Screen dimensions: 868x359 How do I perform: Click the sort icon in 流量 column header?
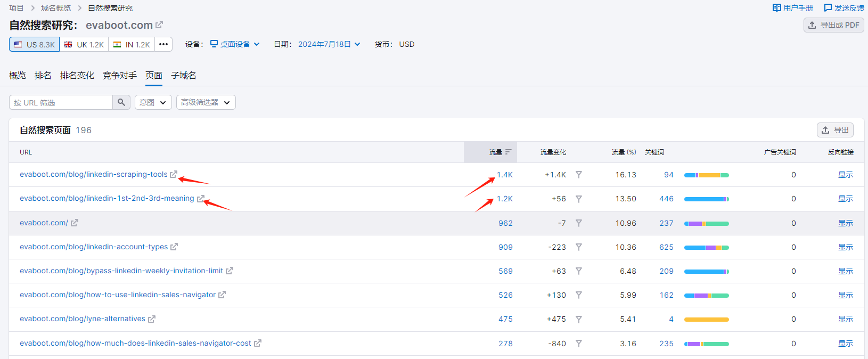pyautogui.click(x=509, y=152)
